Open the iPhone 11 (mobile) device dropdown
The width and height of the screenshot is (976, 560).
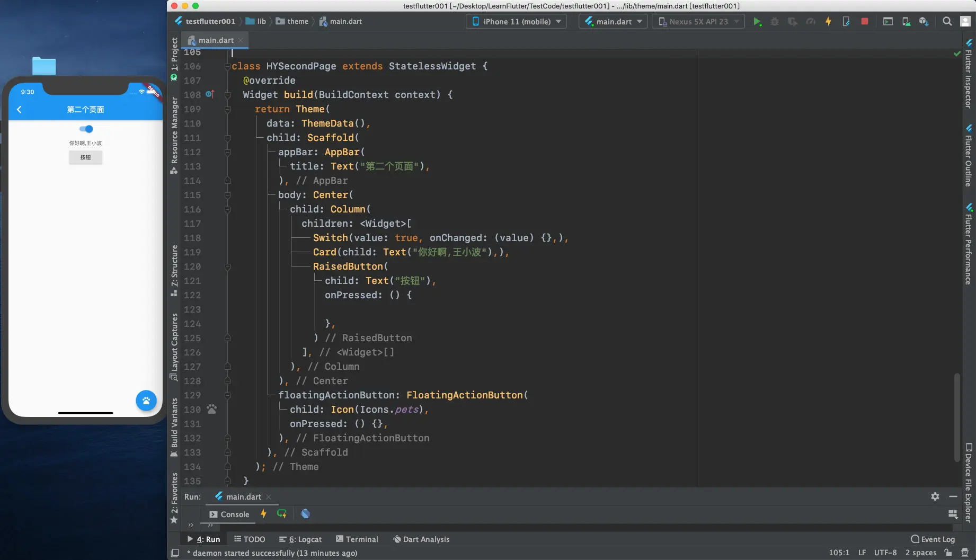pyautogui.click(x=516, y=22)
